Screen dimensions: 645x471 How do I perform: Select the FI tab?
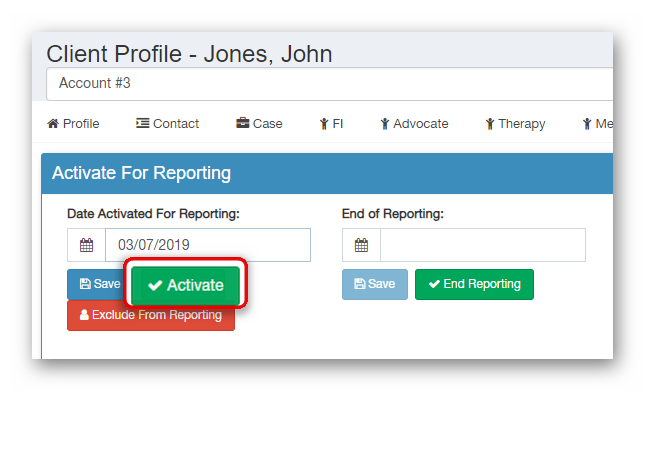pos(331,123)
